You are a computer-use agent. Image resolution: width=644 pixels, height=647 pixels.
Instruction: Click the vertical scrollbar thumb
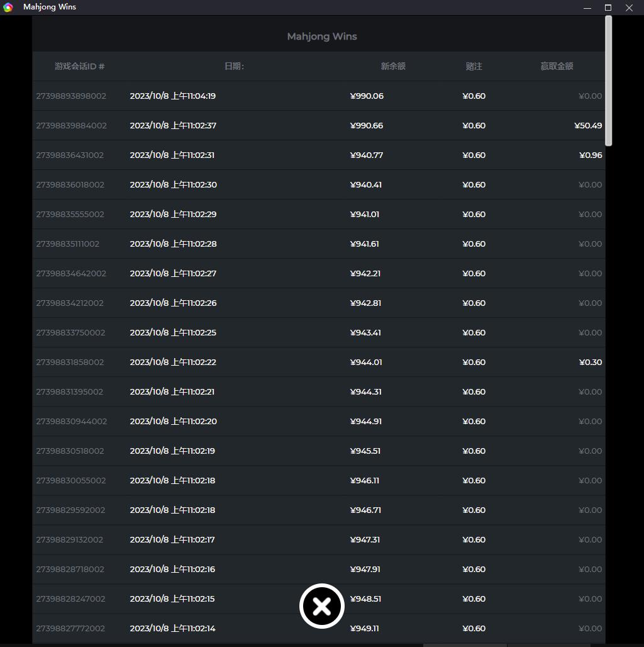[608, 81]
